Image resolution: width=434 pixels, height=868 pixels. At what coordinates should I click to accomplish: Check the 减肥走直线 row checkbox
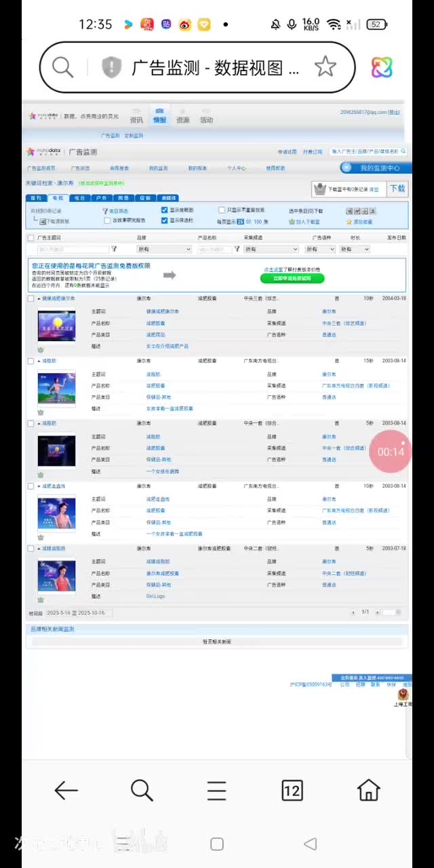31,486
